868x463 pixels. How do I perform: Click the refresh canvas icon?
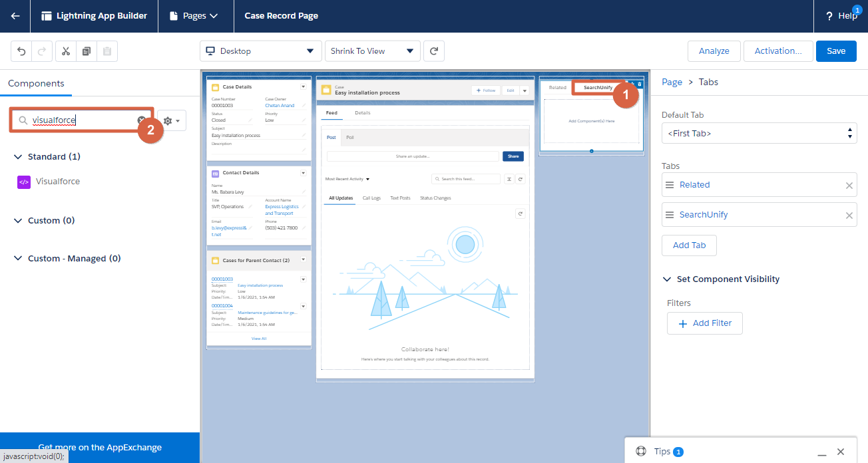pyautogui.click(x=434, y=51)
